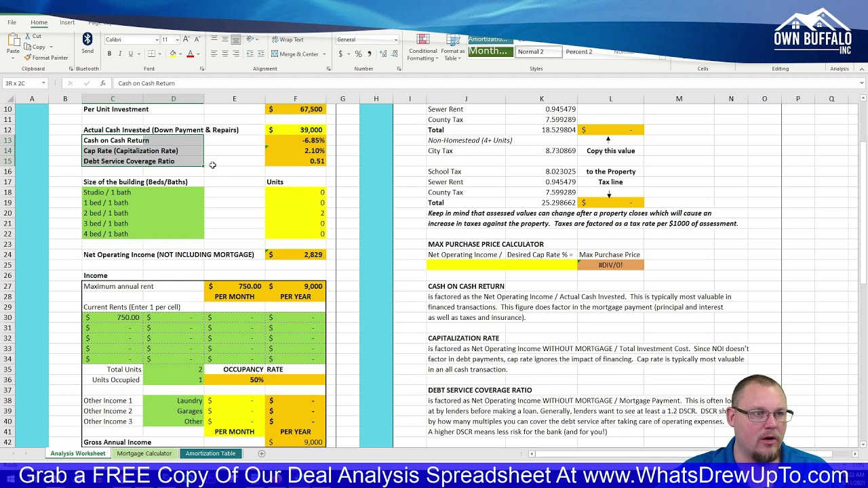Open the General number format dropdown

coord(396,40)
